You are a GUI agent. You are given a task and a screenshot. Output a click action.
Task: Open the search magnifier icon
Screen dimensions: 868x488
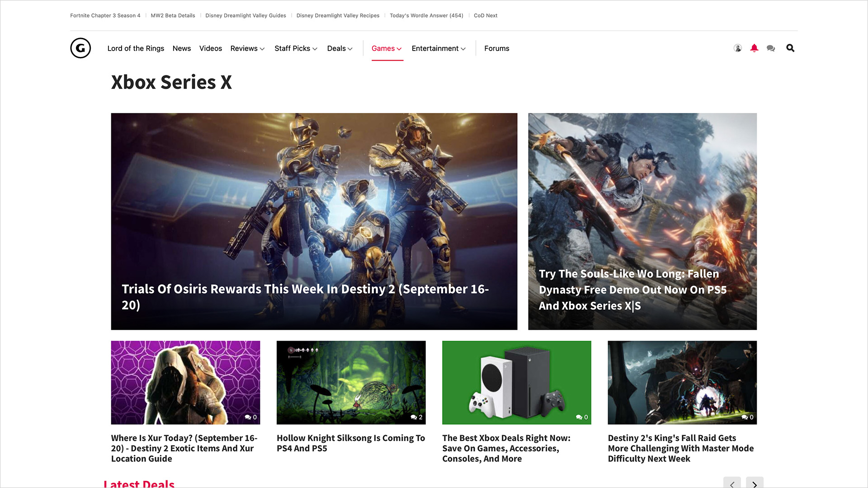[790, 48]
